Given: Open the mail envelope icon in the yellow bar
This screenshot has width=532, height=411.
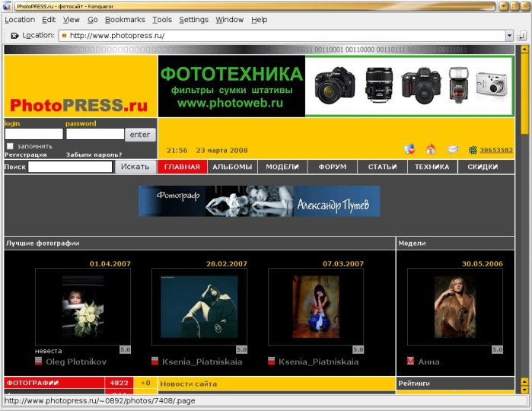Looking at the screenshot, I should pyautogui.click(x=453, y=150).
